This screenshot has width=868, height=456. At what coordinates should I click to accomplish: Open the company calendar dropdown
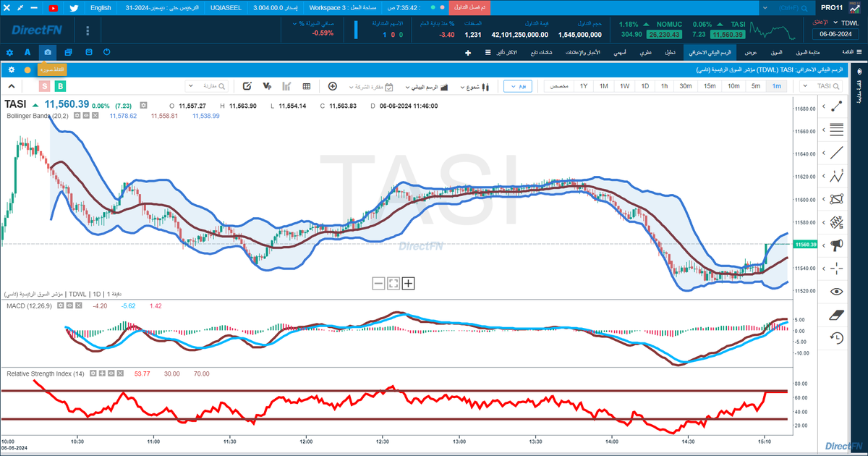click(x=371, y=86)
